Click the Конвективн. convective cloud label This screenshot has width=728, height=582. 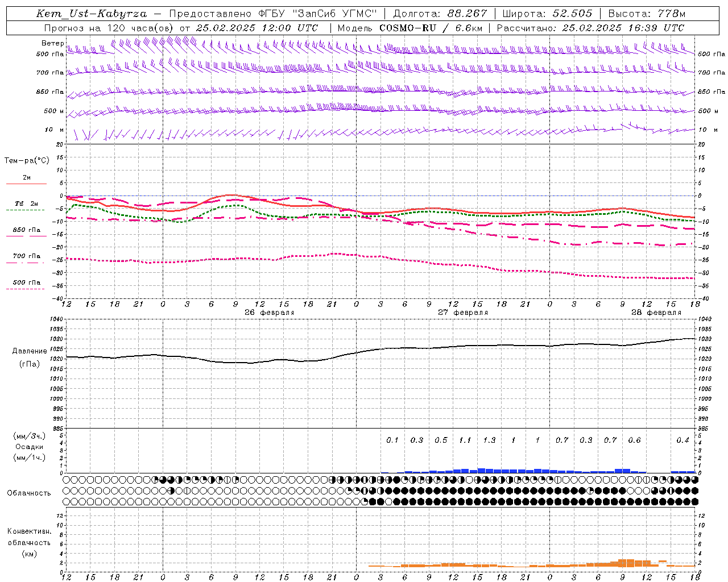click(x=29, y=531)
